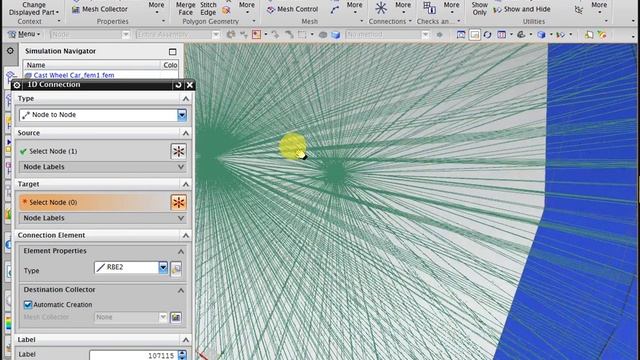Screen dimensions: 640x360
Task: Click the rendering style blue cube icon on right
Action: 541,35
